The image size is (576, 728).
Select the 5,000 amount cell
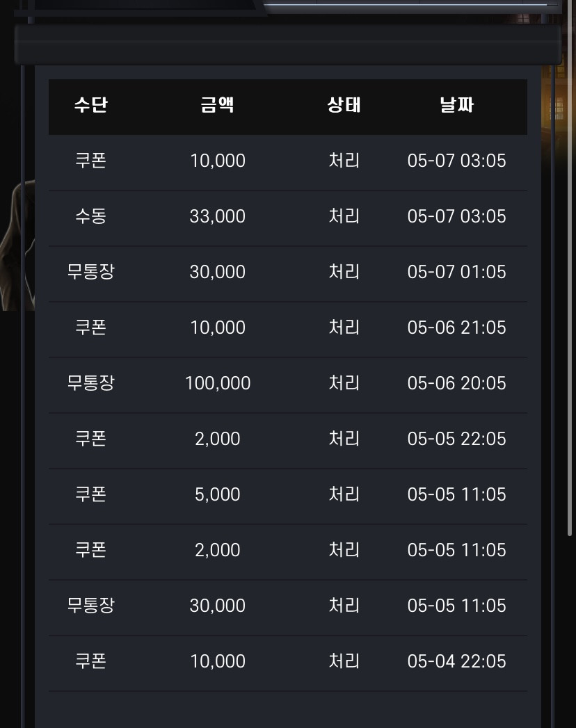click(218, 494)
